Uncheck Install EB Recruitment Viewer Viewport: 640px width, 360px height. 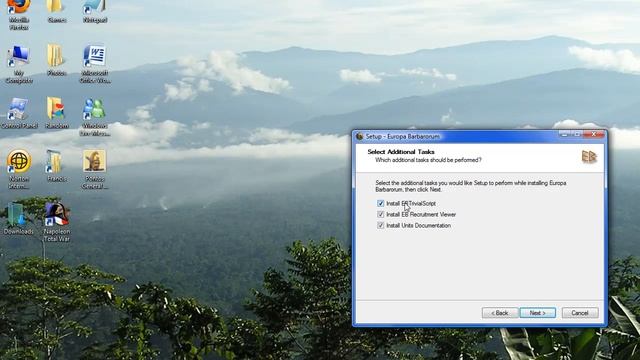pos(380,214)
